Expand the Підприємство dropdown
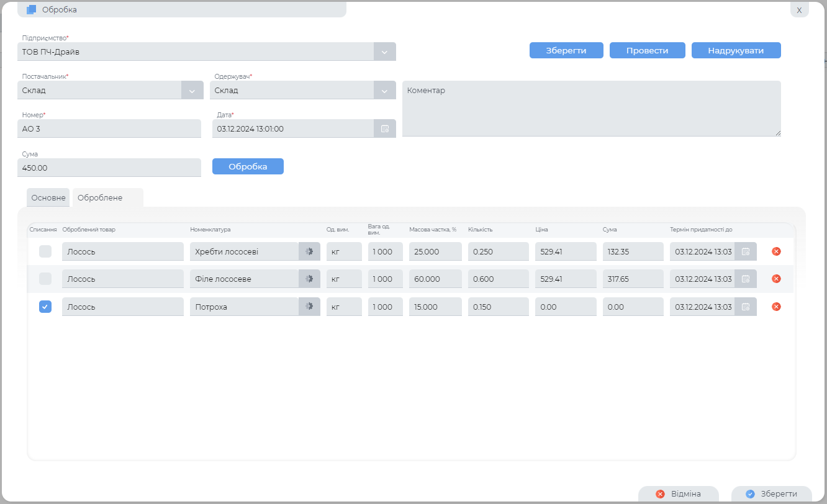Image resolution: width=827 pixels, height=504 pixels. point(385,52)
